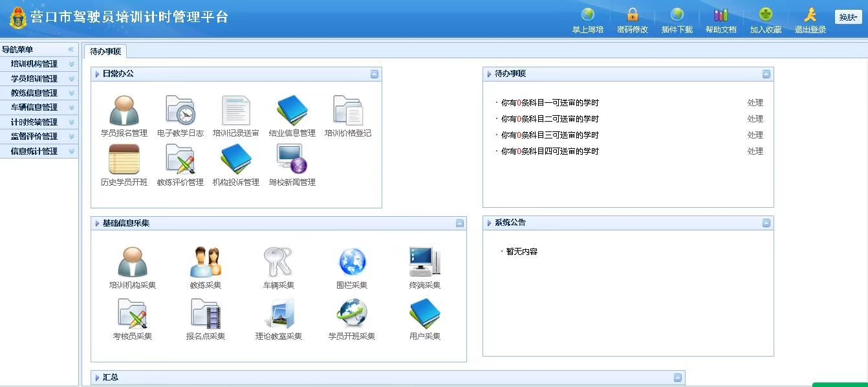The image size is (868, 387).
Task: Click text 你有0条科目一可送审的学时
Action: [550, 103]
